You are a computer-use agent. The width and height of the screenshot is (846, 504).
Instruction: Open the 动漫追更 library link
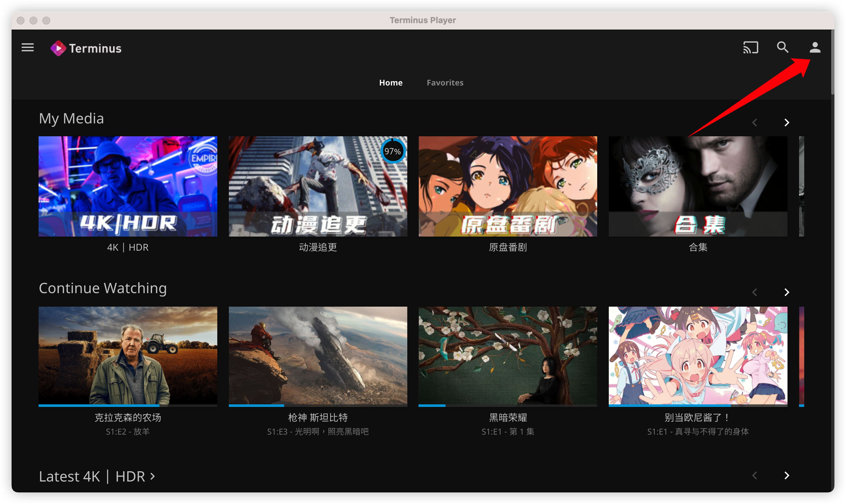point(318,247)
